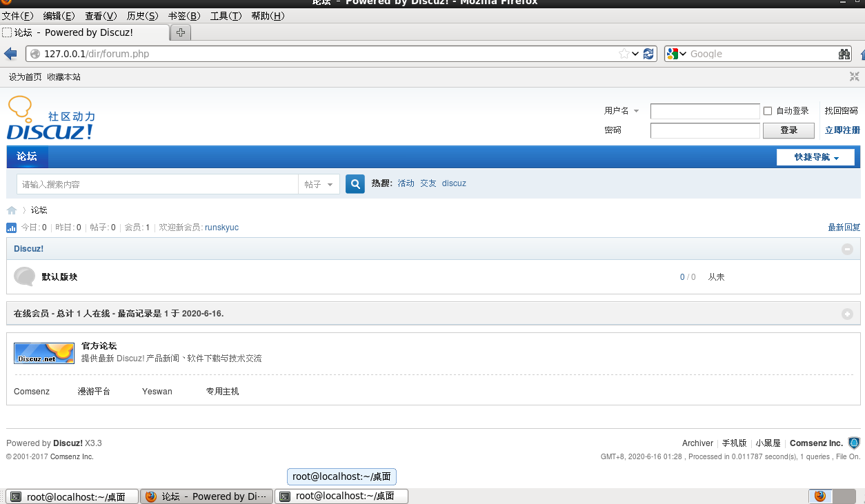This screenshot has height=504, width=865.
Task: Tick the 自动登录 checkbox
Action: (x=768, y=110)
